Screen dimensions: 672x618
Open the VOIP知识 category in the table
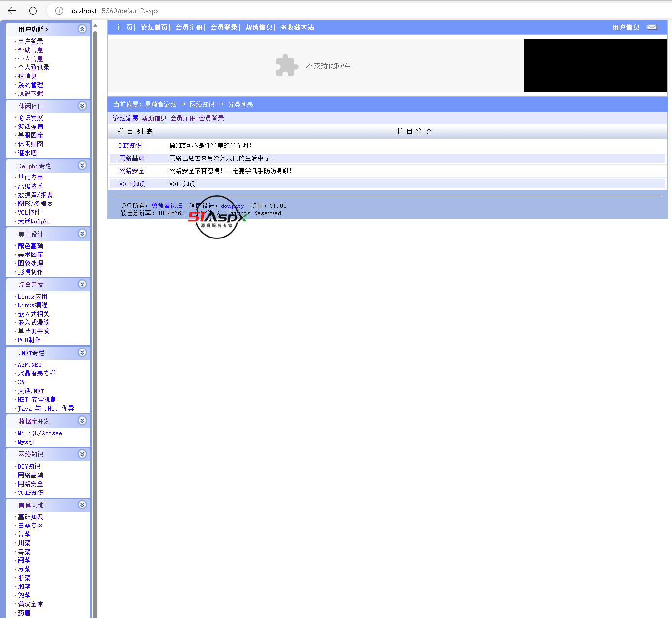point(132,184)
